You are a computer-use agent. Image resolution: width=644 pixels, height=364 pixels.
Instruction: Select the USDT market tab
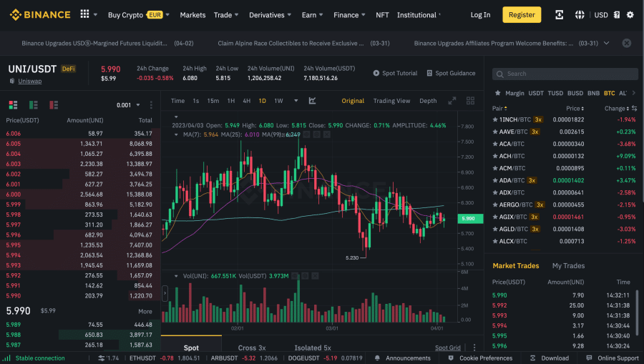[x=535, y=93]
